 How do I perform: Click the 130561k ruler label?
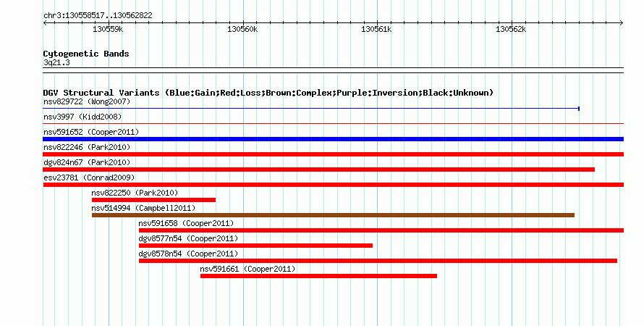[x=376, y=29]
